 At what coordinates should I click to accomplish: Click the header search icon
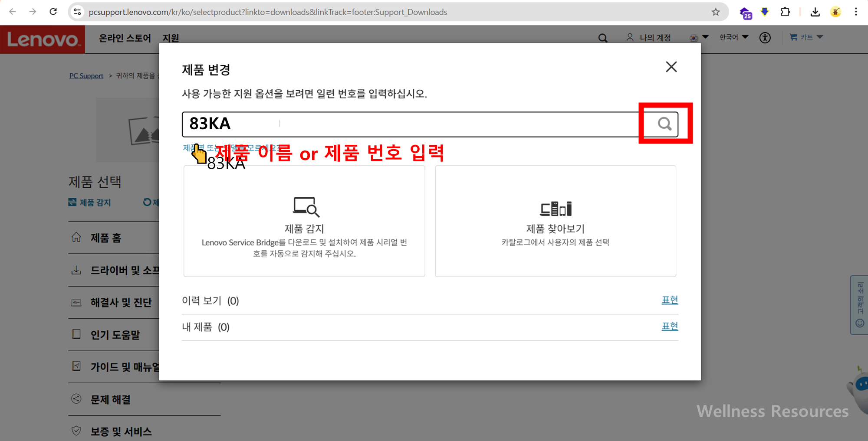tap(603, 38)
